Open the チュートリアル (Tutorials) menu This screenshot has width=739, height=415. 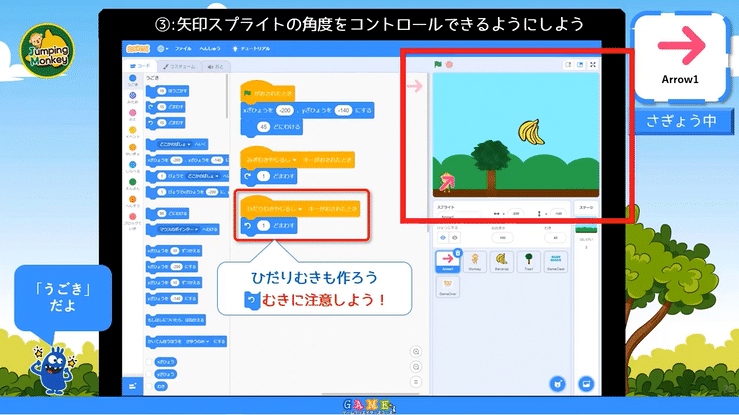(251, 49)
